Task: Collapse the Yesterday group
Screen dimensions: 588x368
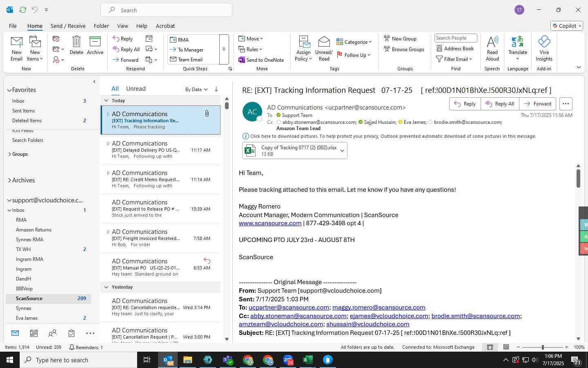Action: (106, 287)
